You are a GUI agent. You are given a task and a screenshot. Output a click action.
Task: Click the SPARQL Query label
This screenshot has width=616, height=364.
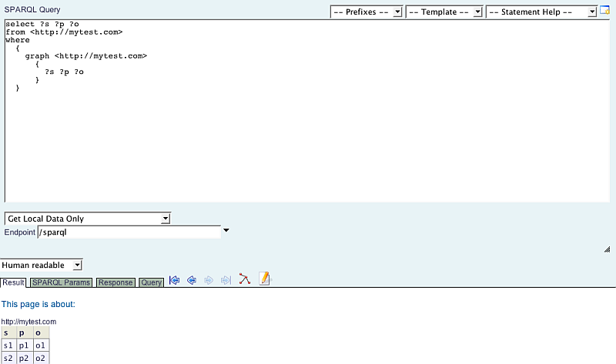32,9
